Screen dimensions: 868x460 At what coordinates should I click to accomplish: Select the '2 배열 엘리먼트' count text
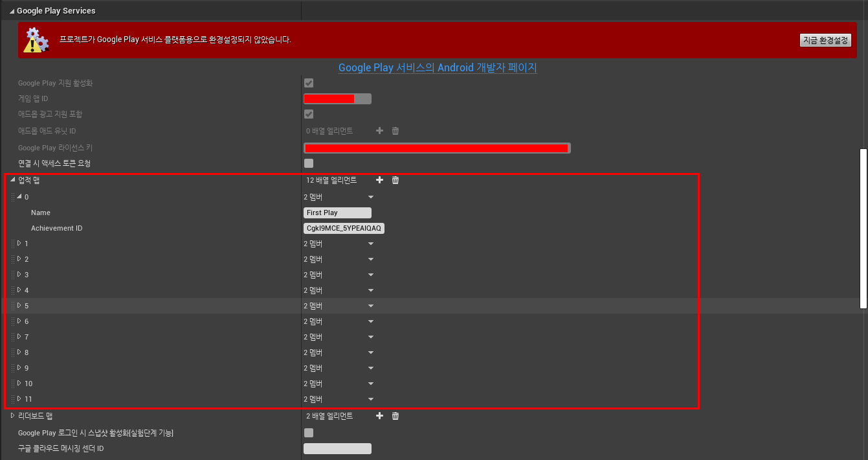329,416
